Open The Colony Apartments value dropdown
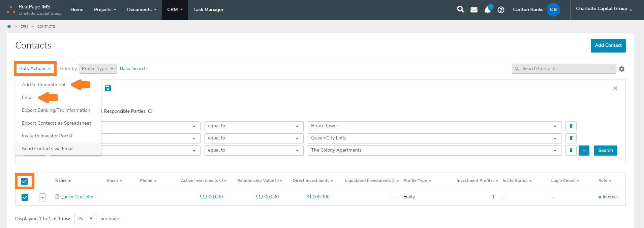This screenshot has width=644, height=228. [434, 150]
